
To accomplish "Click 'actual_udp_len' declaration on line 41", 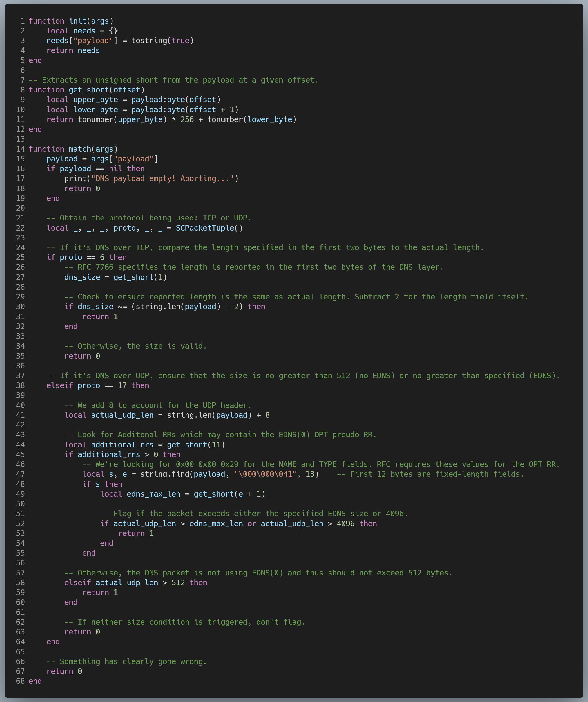I will (x=122, y=415).
